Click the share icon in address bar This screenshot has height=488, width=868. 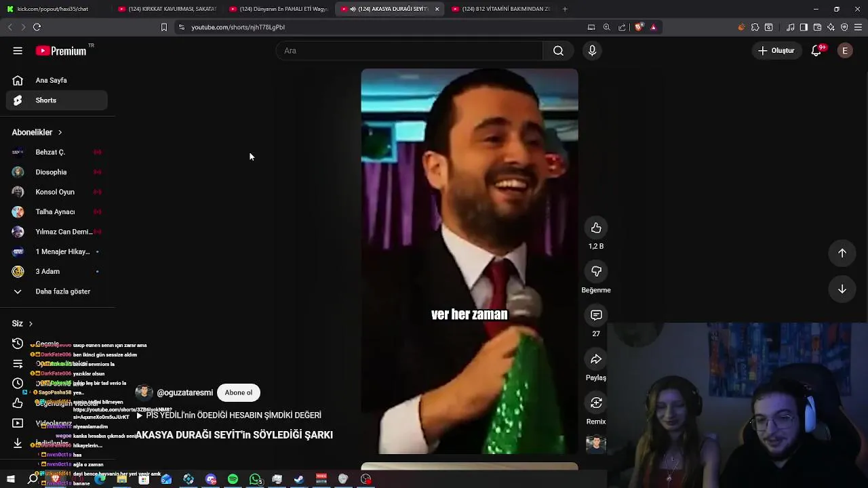coord(622,27)
